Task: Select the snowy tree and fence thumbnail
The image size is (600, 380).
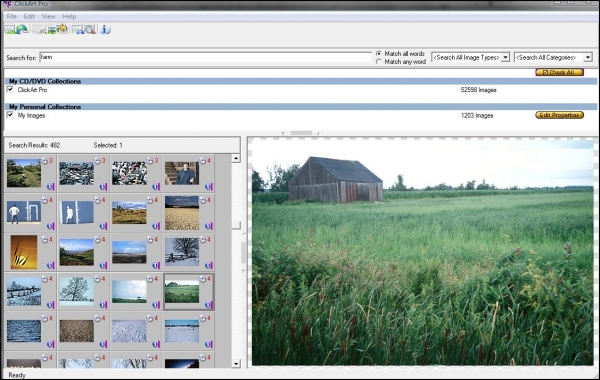Action: click(x=182, y=252)
